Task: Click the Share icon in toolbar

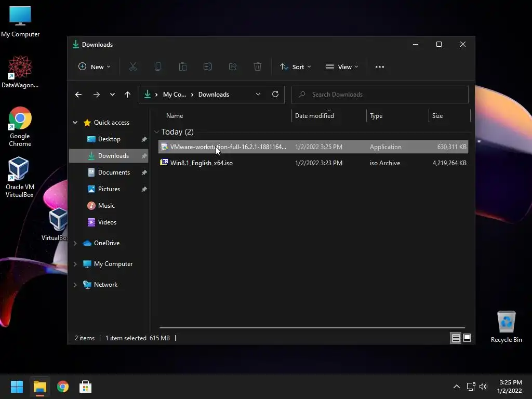Action: (233, 67)
